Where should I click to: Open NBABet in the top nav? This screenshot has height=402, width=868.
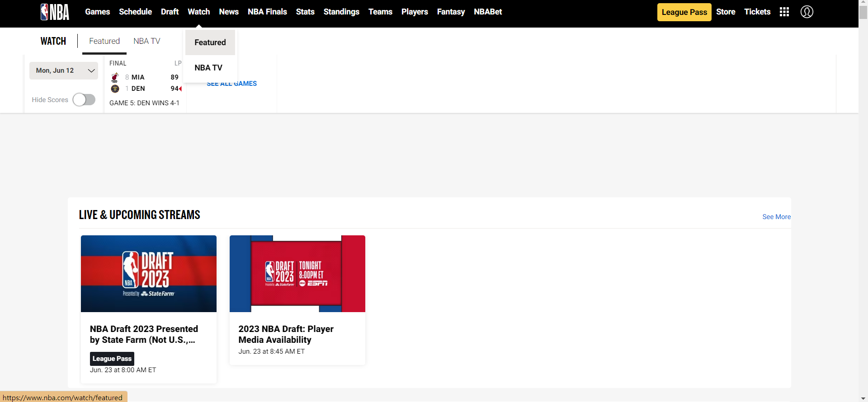click(x=488, y=12)
